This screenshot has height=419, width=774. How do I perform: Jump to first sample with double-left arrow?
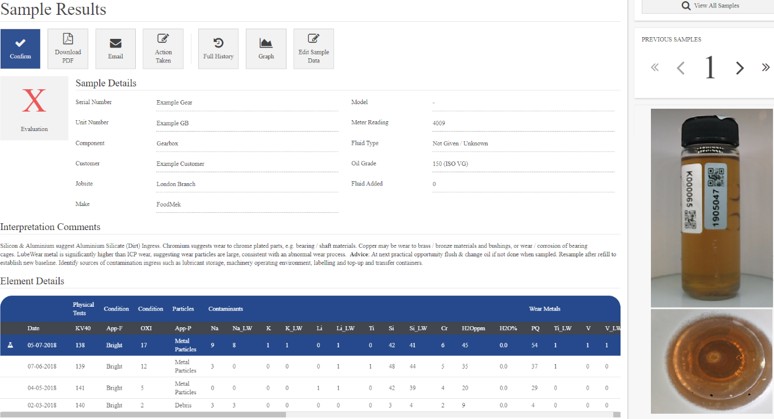point(655,68)
